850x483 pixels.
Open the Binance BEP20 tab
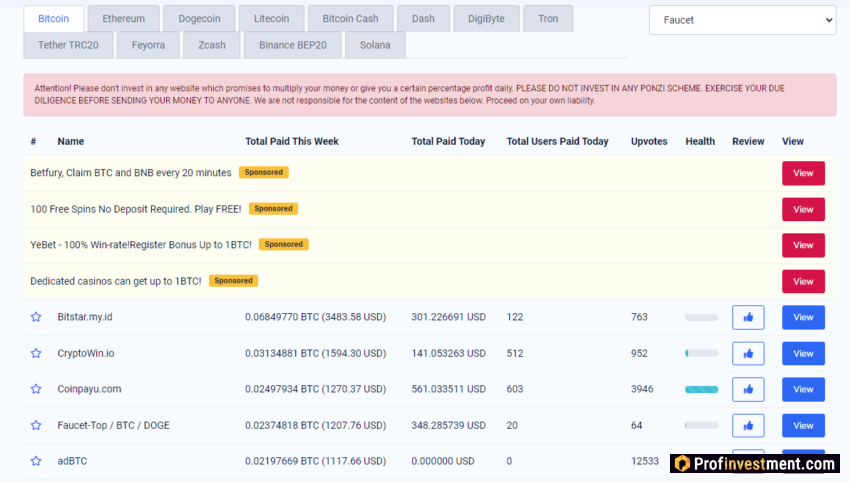tap(293, 45)
